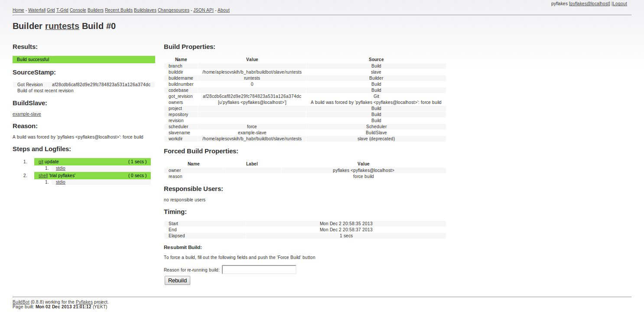Open Changesources link
Viewport: 644px width, 317px height.
pyautogui.click(x=173, y=10)
